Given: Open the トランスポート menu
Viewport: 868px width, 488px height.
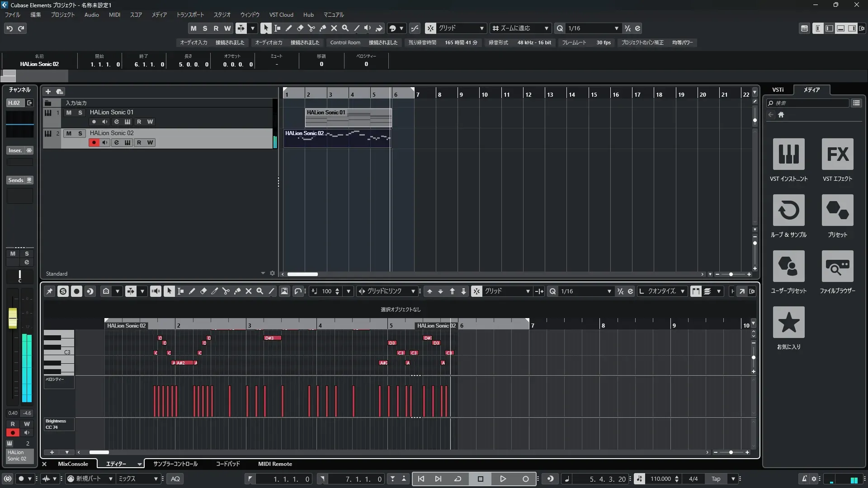Looking at the screenshot, I should [x=190, y=14].
